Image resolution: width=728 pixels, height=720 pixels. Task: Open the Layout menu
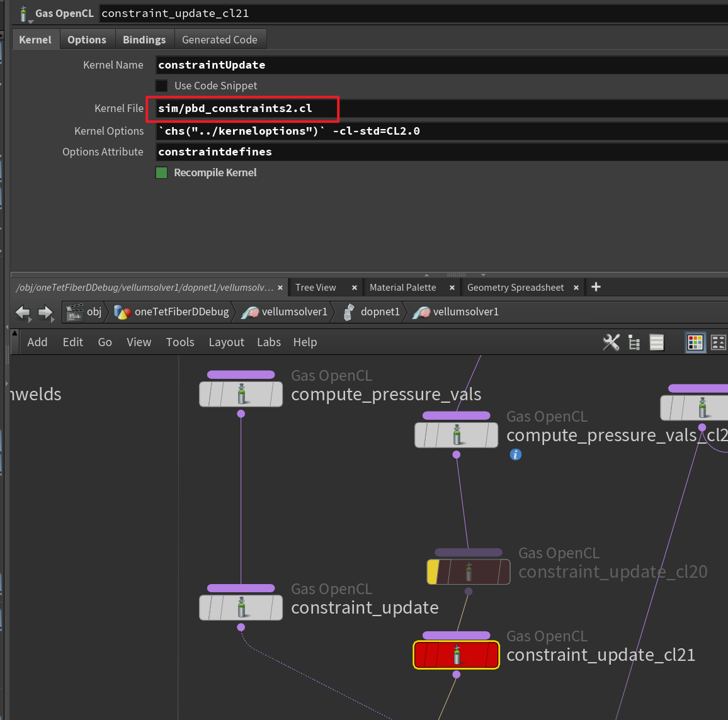[226, 342]
